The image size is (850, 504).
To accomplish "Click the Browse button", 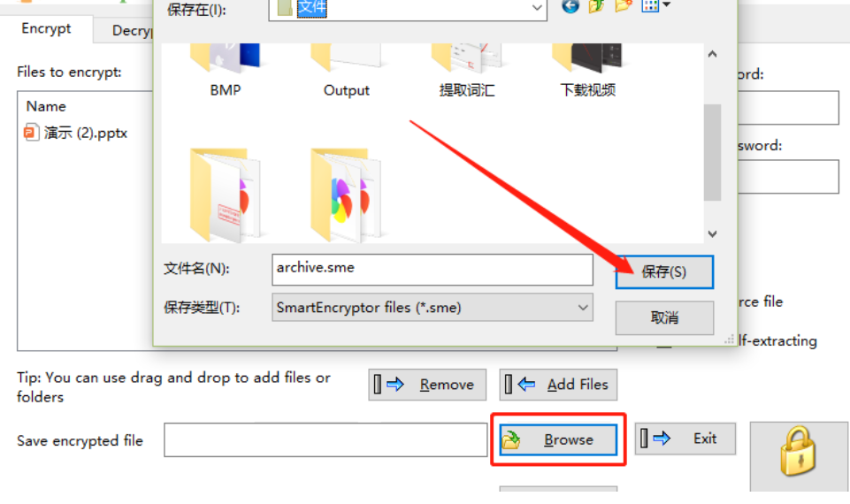I will (x=558, y=439).
